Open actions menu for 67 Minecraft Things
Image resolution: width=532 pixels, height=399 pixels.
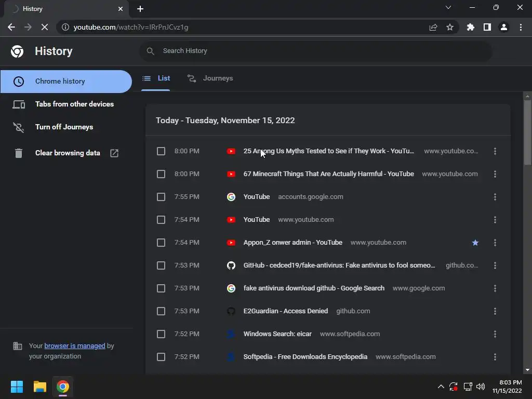(495, 174)
